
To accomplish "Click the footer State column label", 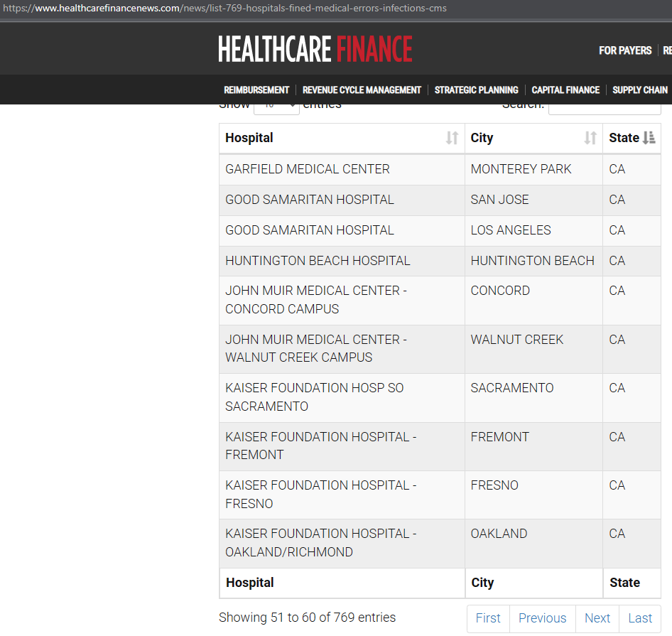I will (x=625, y=583).
